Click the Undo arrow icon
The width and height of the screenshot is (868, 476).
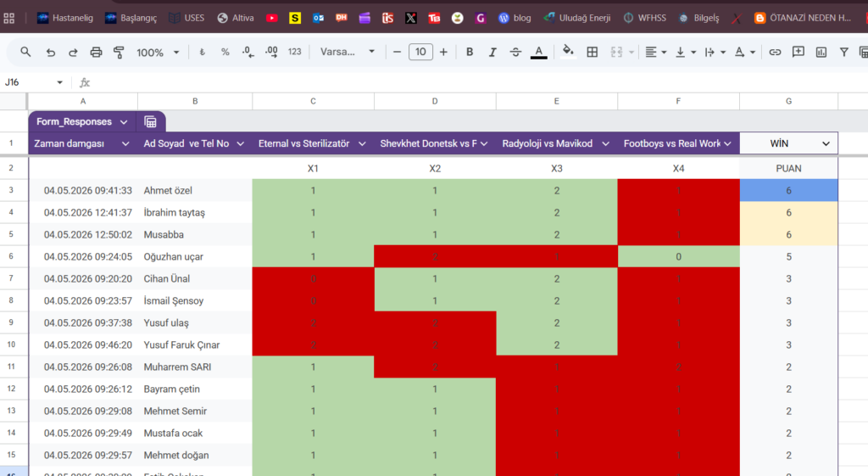[50, 52]
